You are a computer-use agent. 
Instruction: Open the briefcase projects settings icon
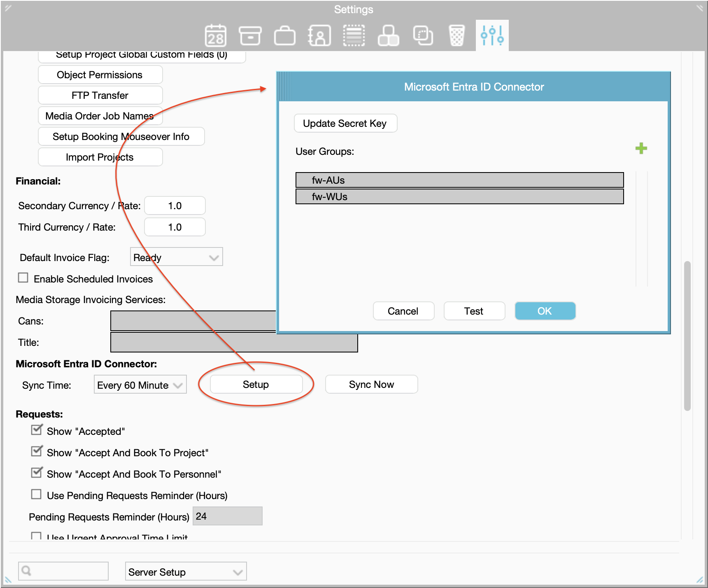pyautogui.click(x=285, y=35)
